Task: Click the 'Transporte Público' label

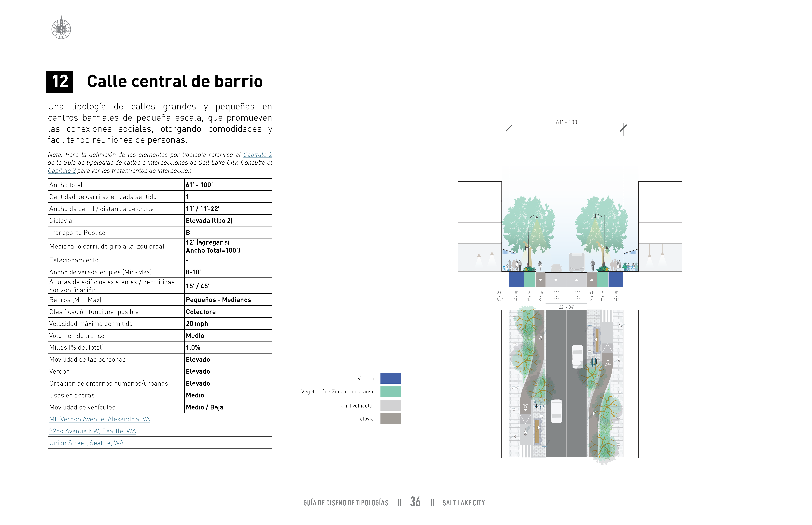Action: [77, 233]
